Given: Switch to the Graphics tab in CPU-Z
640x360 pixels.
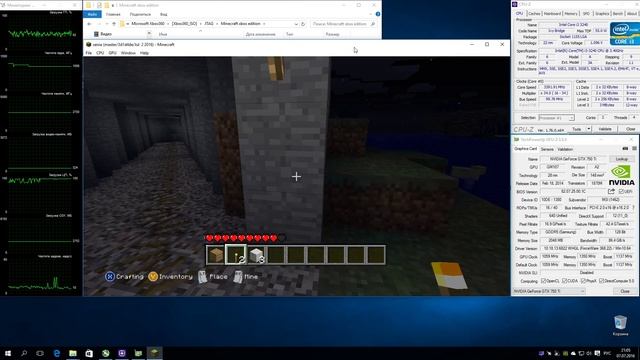Looking at the screenshot, I should [602, 13].
